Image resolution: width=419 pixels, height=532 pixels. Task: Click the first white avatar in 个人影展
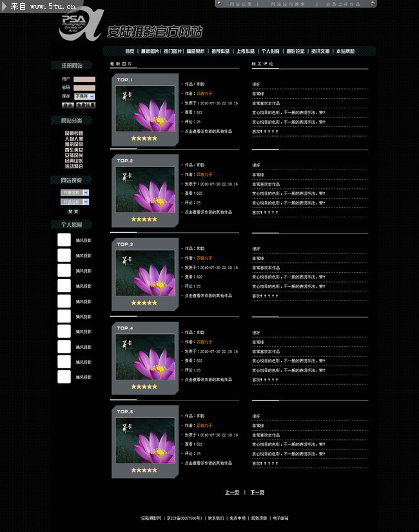[64, 240]
